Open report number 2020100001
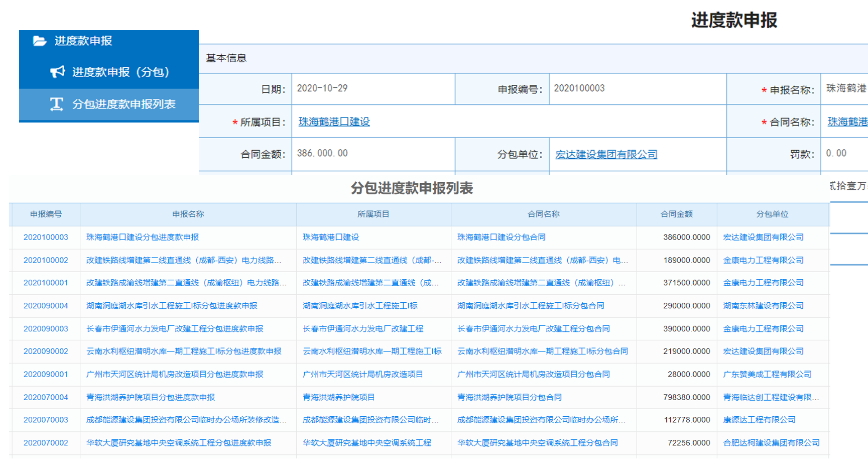This screenshot has height=475, width=868. pos(46,283)
